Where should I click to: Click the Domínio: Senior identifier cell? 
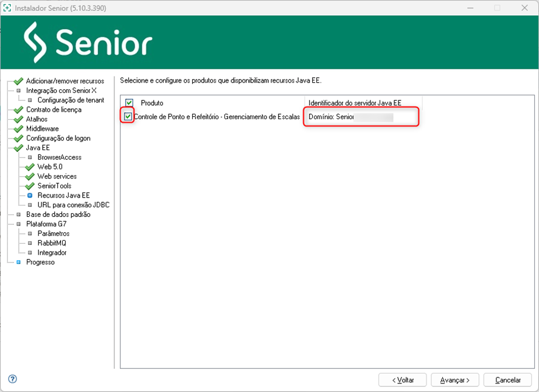tap(361, 117)
